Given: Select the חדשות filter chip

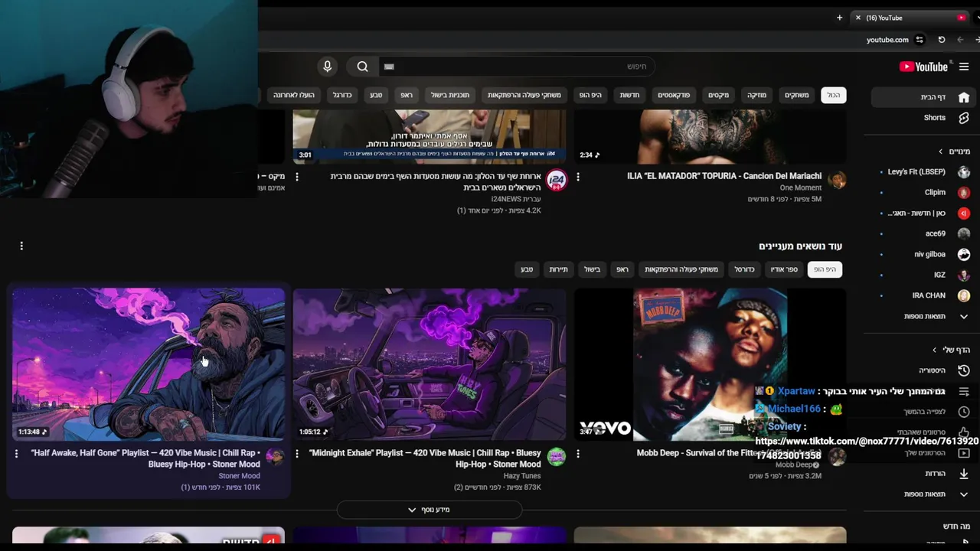Looking at the screenshot, I should tap(629, 95).
